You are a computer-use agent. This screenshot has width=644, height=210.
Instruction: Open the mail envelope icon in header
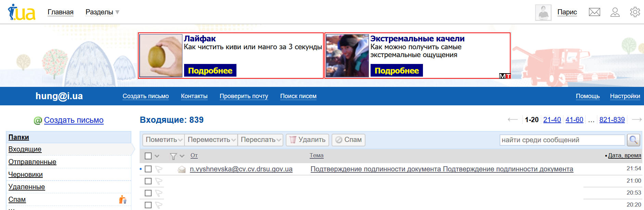[594, 12]
